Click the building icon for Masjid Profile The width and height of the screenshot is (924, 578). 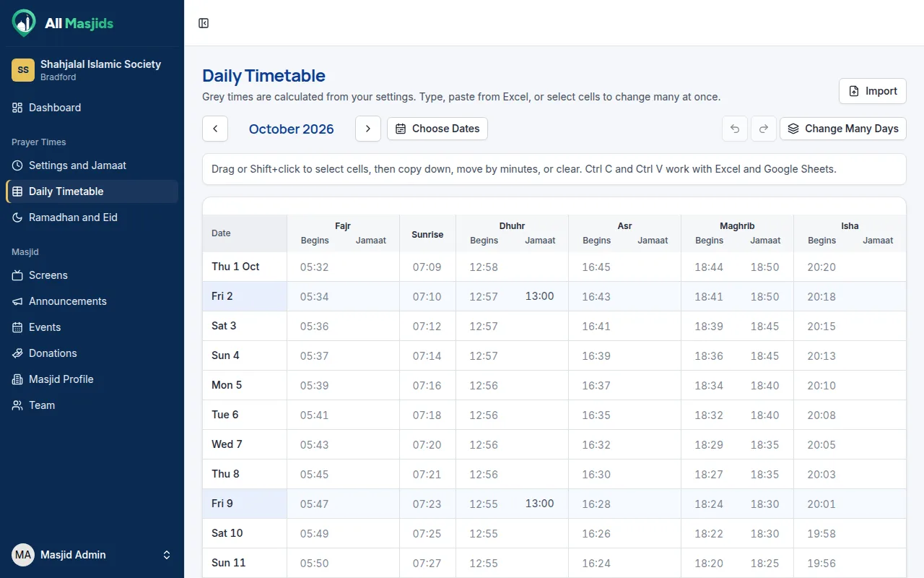17,379
